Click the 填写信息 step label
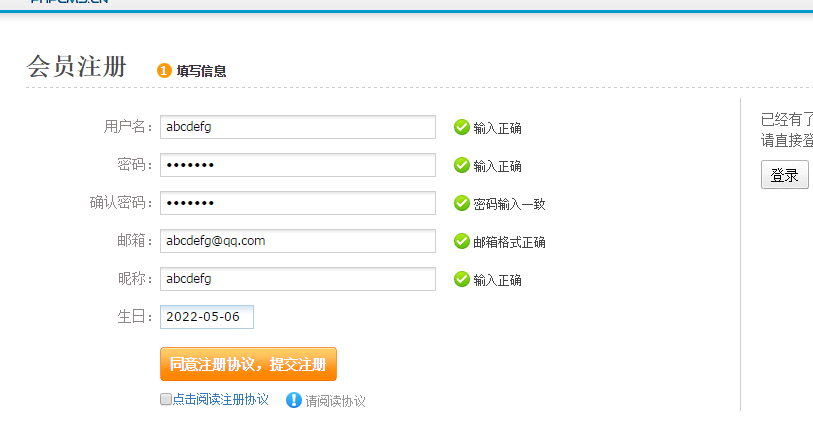 click(201, 71)
